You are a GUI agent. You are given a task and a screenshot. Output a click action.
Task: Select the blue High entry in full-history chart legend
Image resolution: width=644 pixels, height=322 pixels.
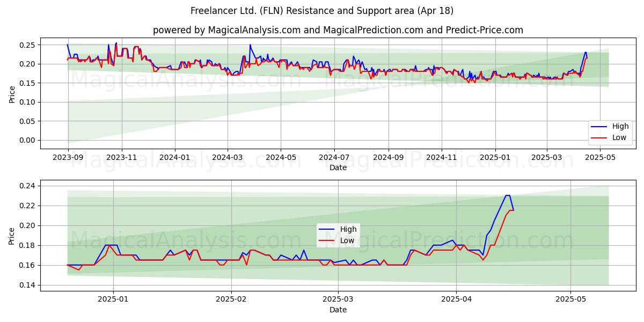pyautogui.click(x=610, y=127)
